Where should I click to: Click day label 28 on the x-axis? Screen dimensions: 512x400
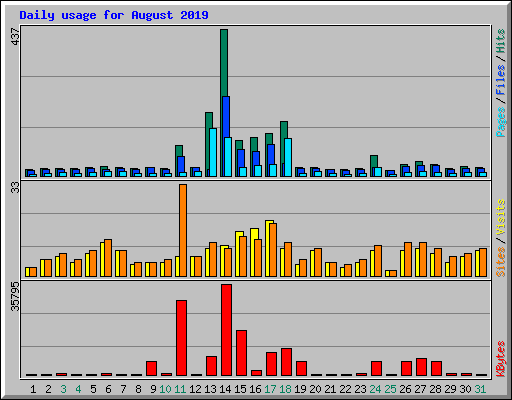click(x=435, y=389)
